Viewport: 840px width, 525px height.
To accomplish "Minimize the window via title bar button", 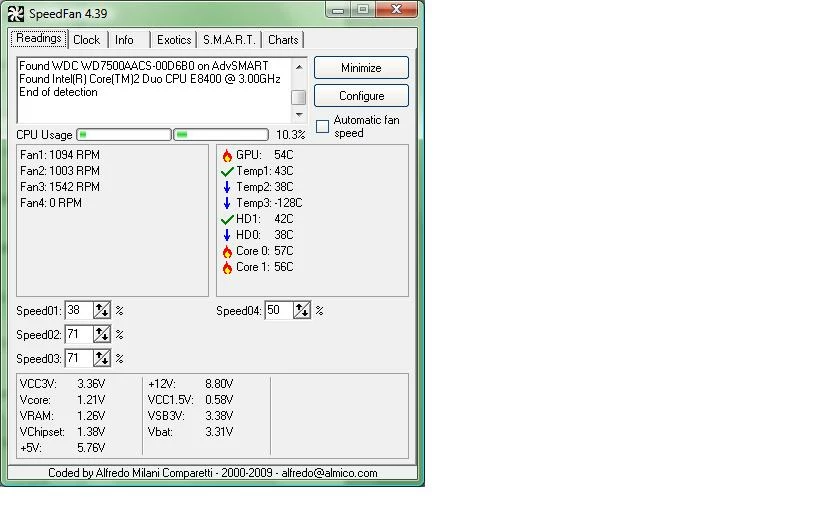I will point(338,10).
